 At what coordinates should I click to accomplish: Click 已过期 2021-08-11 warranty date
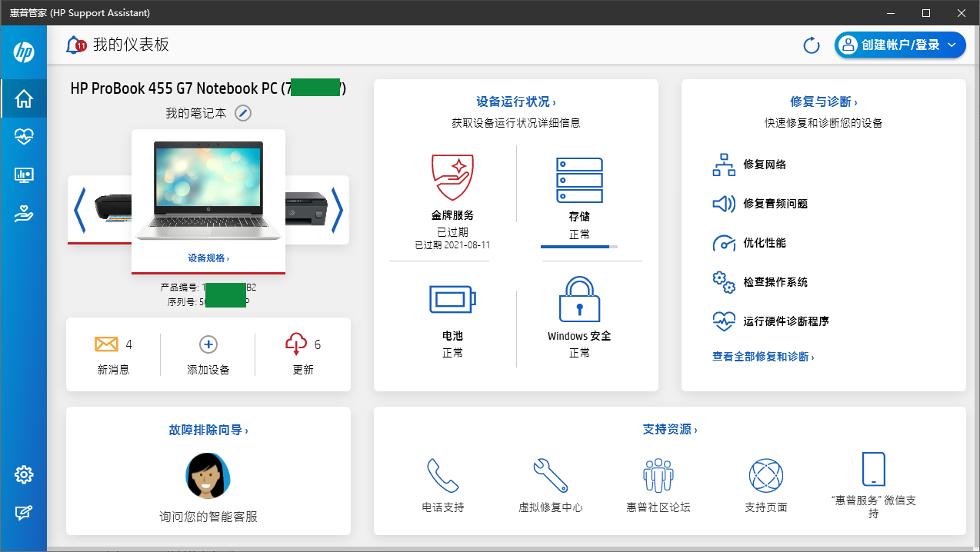click(452, 245)
